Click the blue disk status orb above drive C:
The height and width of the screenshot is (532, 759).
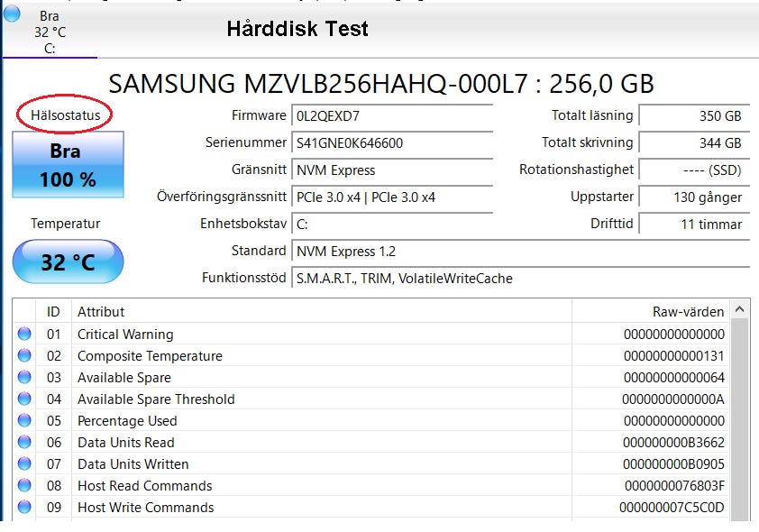[x=12, y=14]
